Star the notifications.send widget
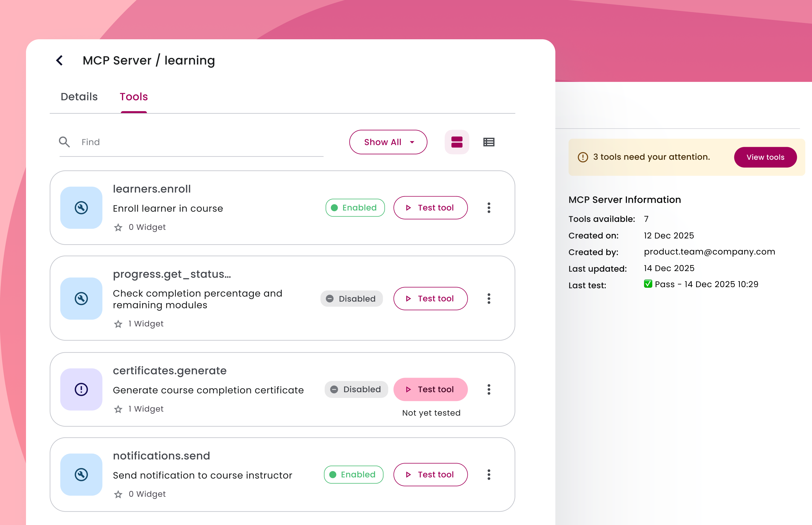This screenshot has width=812, height=525. (x=118, y=494)
